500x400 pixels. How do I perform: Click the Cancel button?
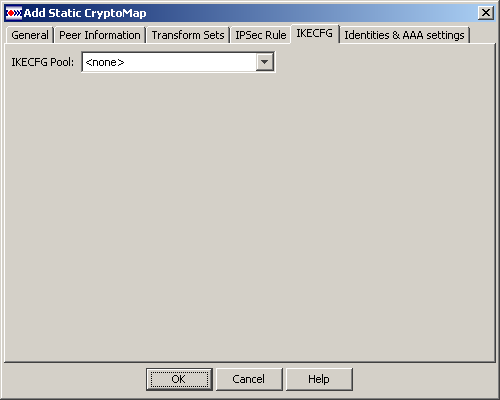click(249, 379)
